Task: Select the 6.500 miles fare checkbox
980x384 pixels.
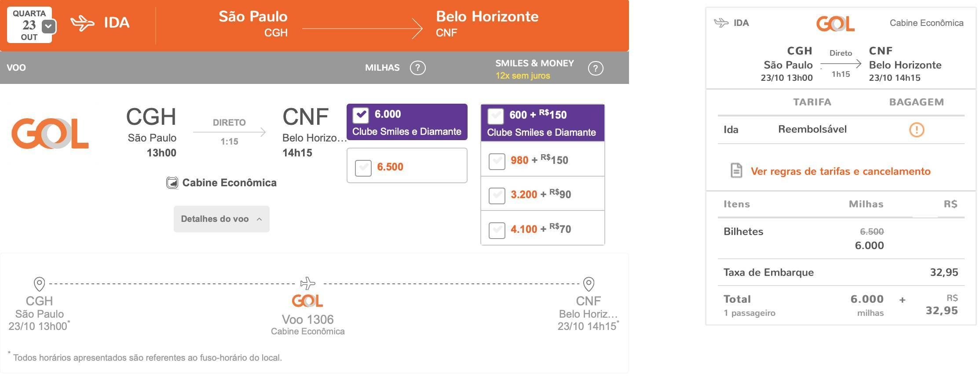Action: point(363,167)
